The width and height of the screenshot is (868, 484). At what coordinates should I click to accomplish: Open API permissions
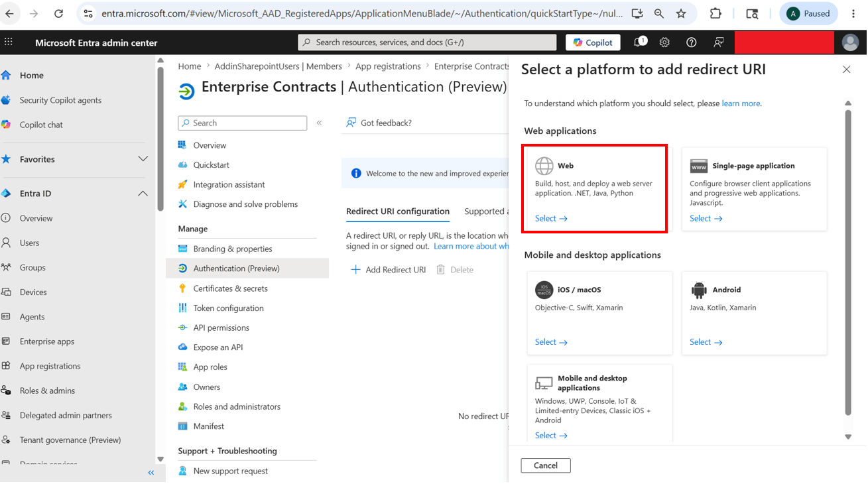click(221, 328)
